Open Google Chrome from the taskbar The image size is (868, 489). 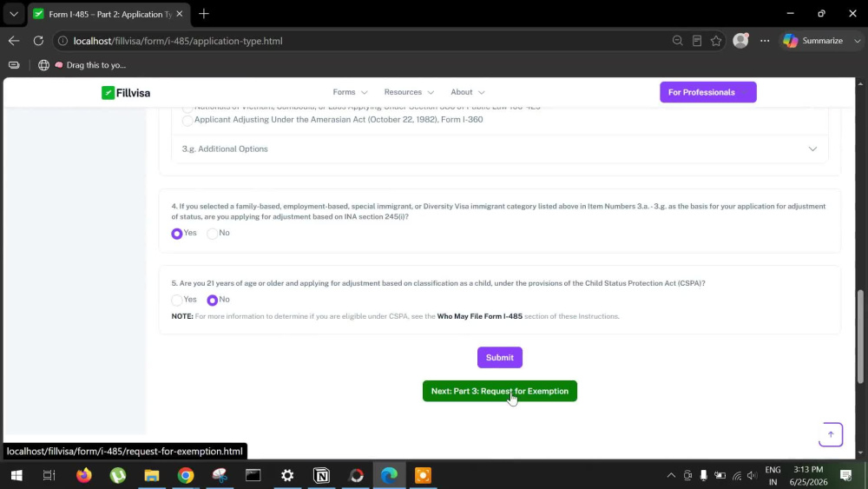click(x=186, y=475)
